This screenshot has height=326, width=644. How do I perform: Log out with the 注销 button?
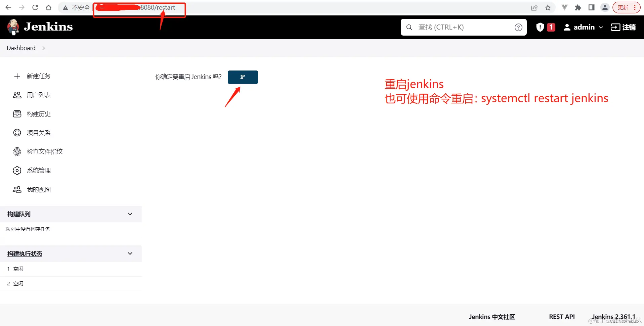[623, 27]
